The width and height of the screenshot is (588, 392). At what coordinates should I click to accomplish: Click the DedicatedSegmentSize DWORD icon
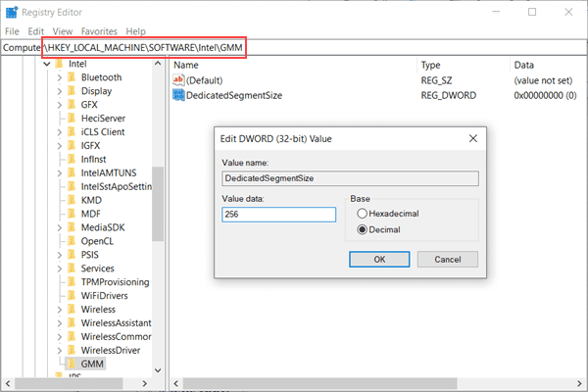coord(178,95)
